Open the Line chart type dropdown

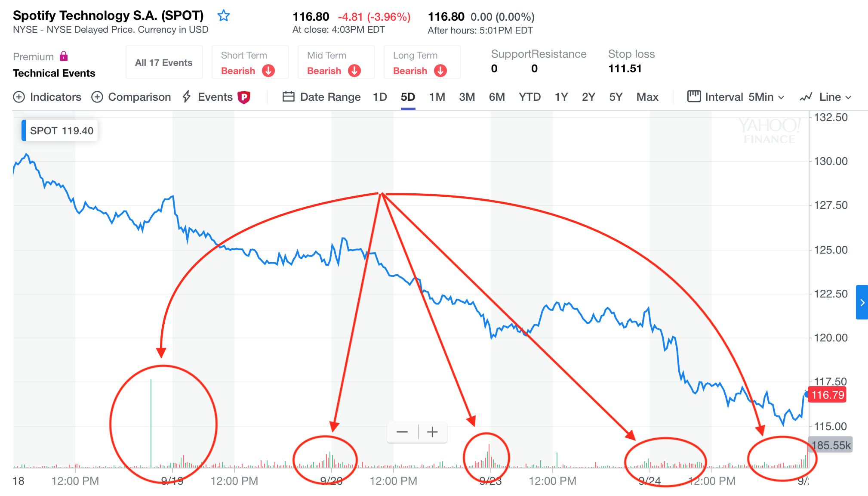(825, 97)
